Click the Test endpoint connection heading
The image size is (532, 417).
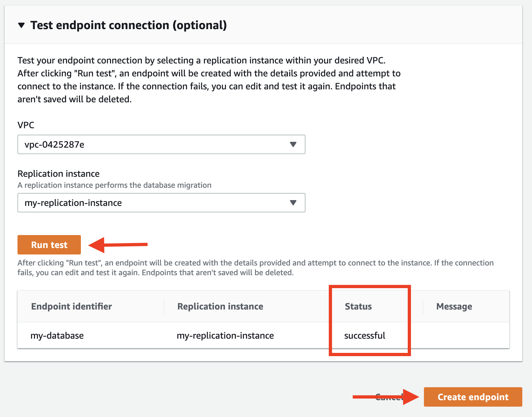(129, 25)
